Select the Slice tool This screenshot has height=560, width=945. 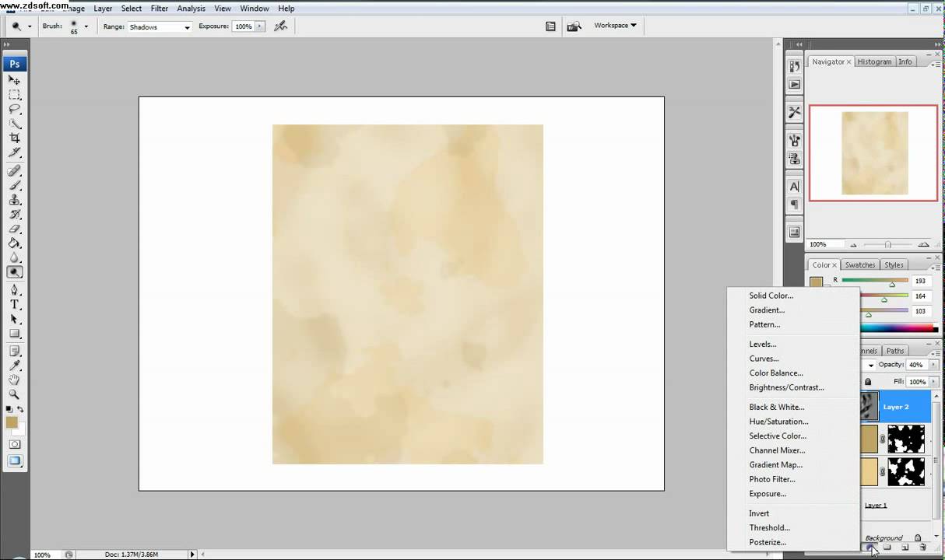14,152
